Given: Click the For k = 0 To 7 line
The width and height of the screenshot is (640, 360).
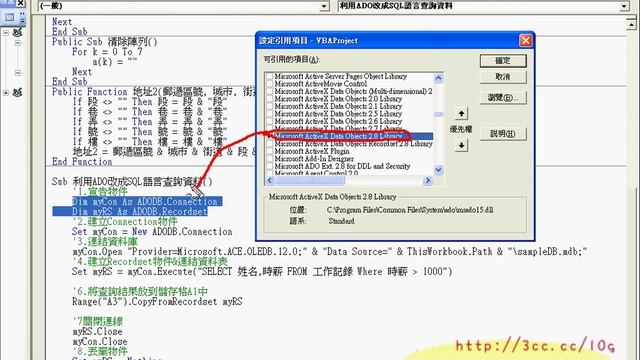Looking at the screenshot, I should 107,52.
